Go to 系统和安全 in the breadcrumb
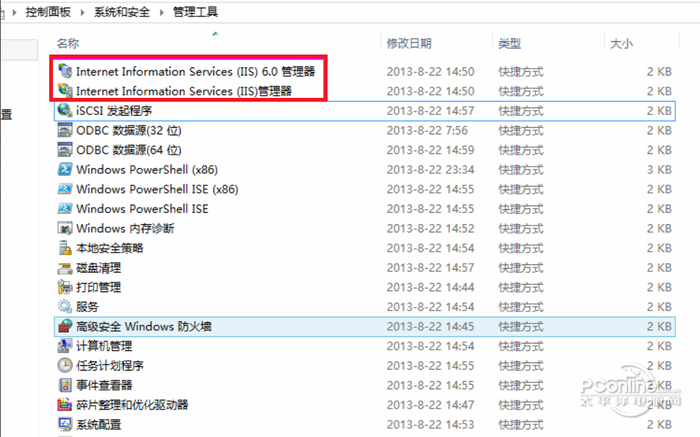Screen dimensions: 700x437 click(x=121, y=12)
